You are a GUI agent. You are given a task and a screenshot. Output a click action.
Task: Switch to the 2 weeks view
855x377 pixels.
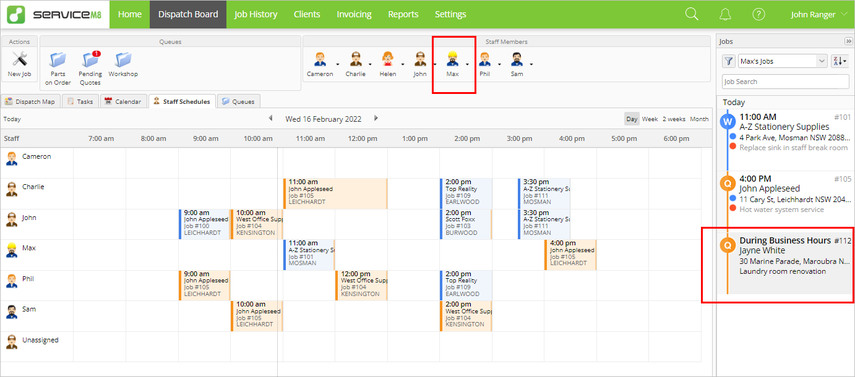[x=674, y=119]
